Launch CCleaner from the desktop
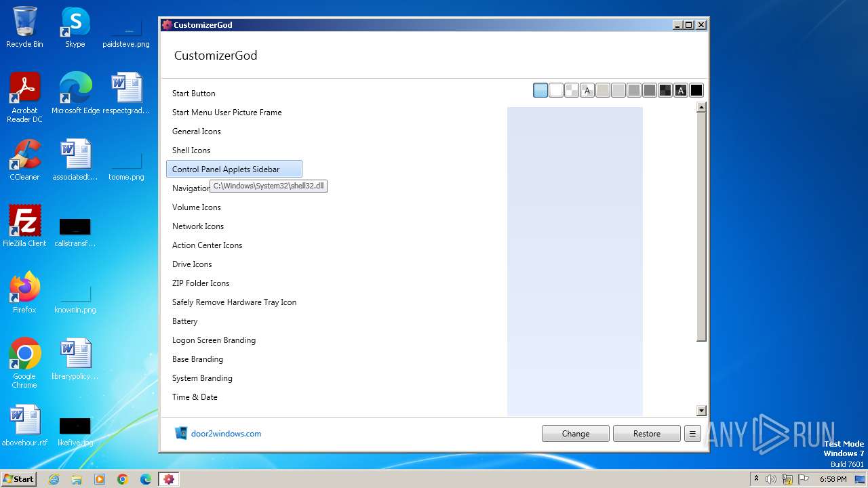Screen dimensions: 868x488 24,159
